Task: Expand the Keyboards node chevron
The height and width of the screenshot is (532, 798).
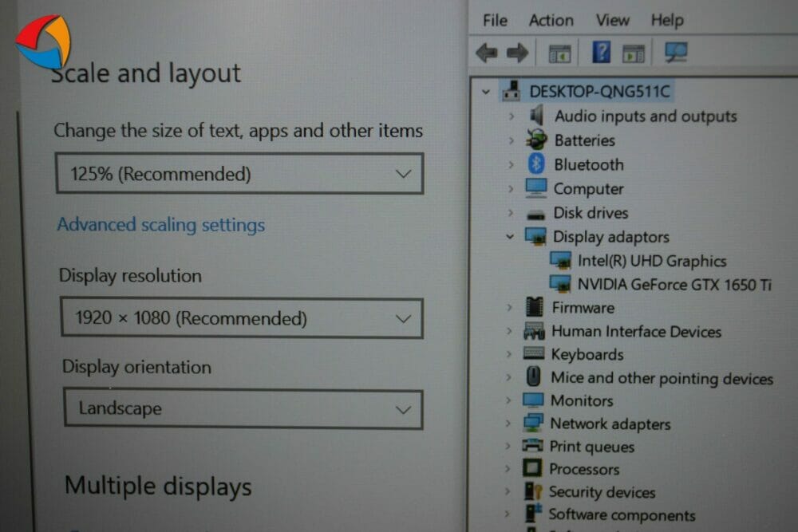Action: [508, 353]
